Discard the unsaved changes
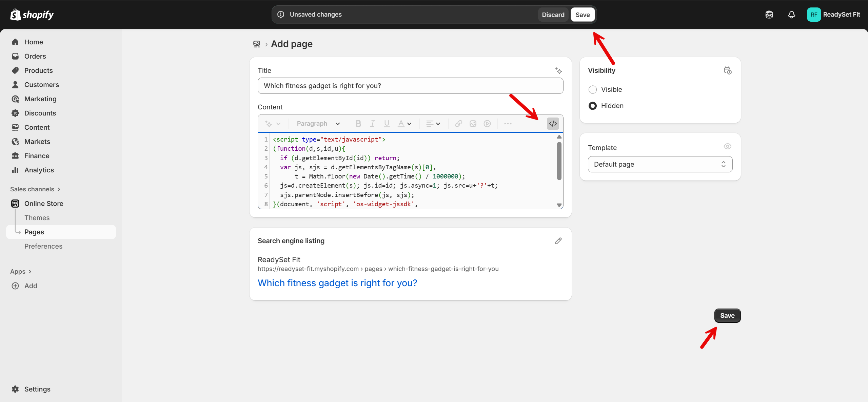868x402 pixels. [553, 14]
